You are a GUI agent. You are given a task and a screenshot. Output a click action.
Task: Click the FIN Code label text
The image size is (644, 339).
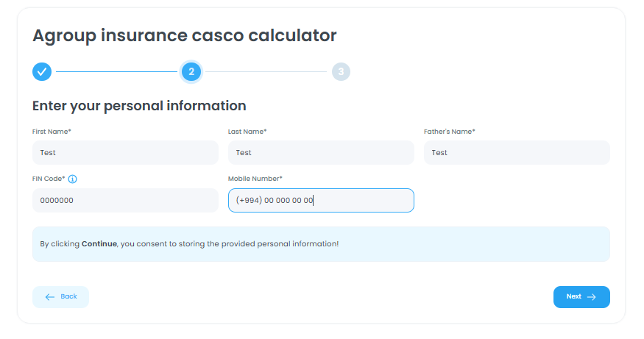pyautogui.click(x=49, y=179)
